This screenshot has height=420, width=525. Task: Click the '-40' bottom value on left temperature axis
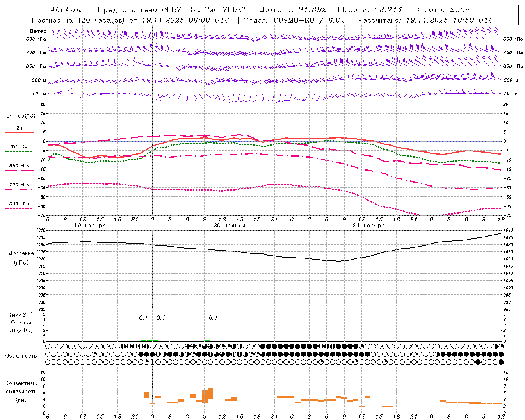pyautogui.click(x=42, y=215)
